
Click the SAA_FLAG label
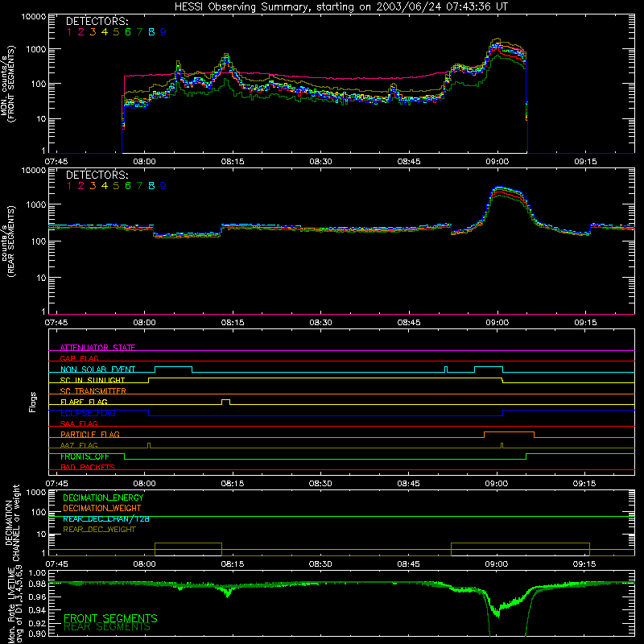pos(79,423)
